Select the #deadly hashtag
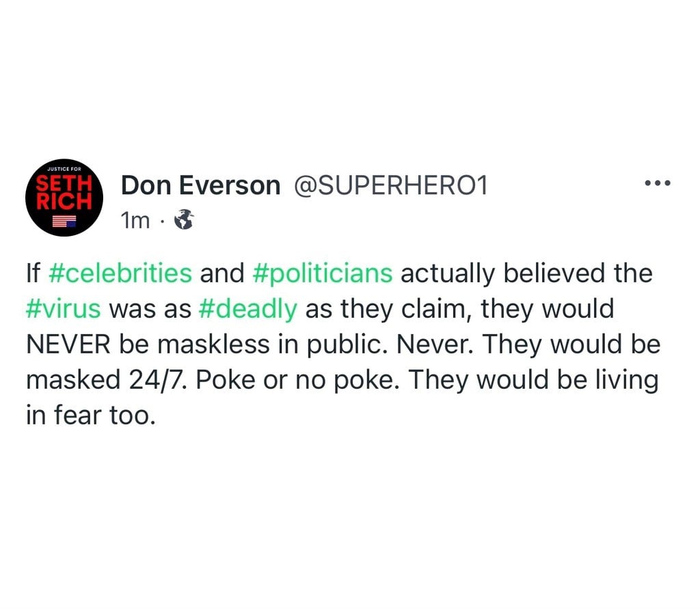700x609 pixels. (x=248, y=309)
